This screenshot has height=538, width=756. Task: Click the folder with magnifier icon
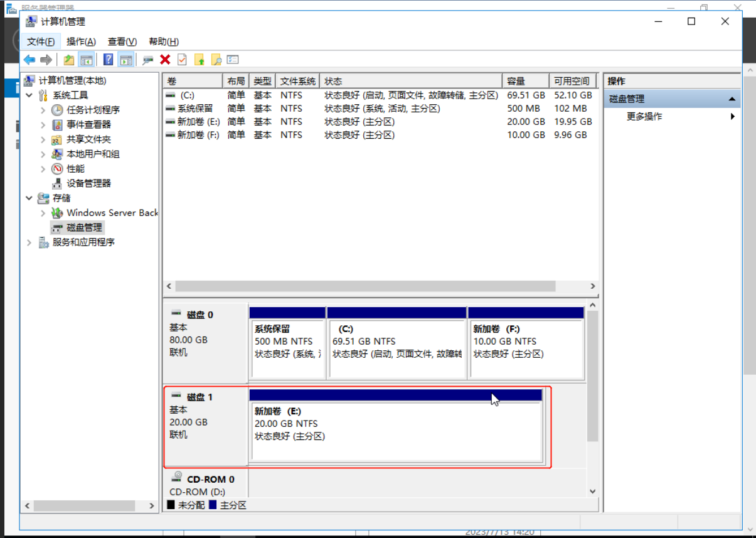216,60
